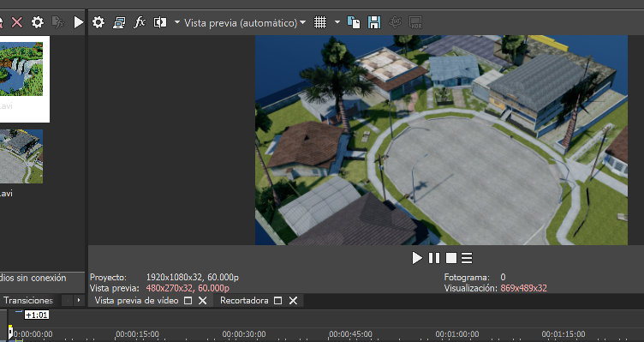Close the Recortadora tab
The image size is (644, 342).
point(293,301)
